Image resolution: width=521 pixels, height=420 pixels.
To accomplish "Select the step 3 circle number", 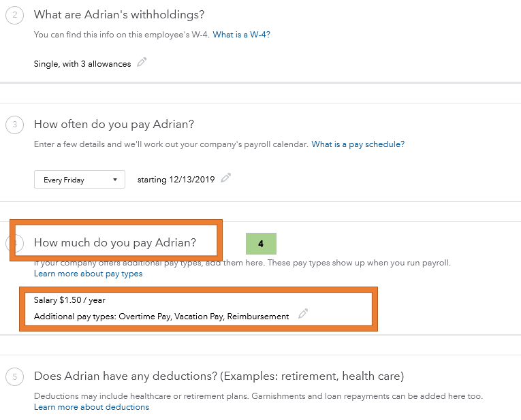I will [14, 125].
